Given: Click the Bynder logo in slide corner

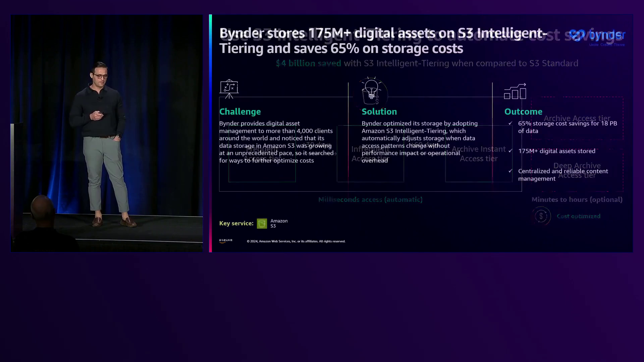Looking at the screenshot, I should (x=597, y=36).
